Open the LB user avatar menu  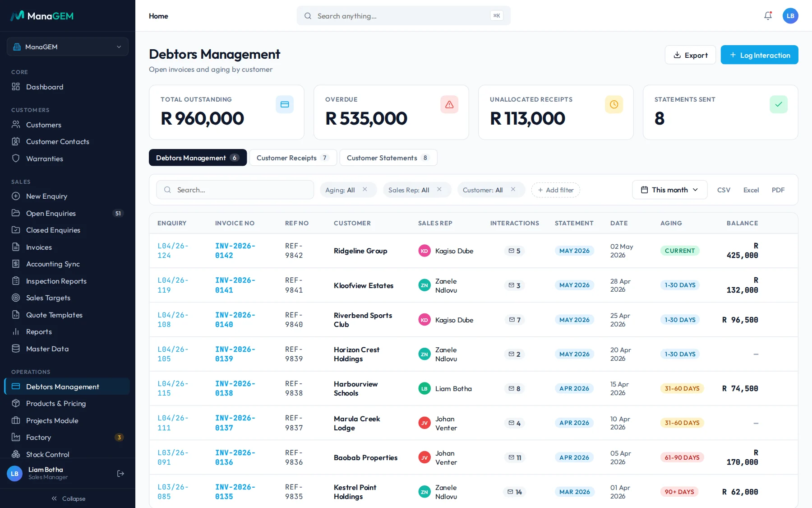pyautogui.click(x=790, y=16)
